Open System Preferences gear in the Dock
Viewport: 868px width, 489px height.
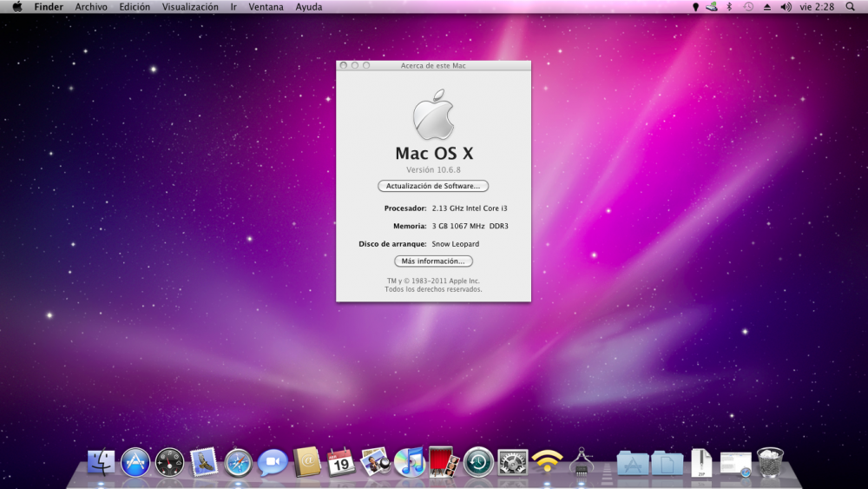coord(513,462)
